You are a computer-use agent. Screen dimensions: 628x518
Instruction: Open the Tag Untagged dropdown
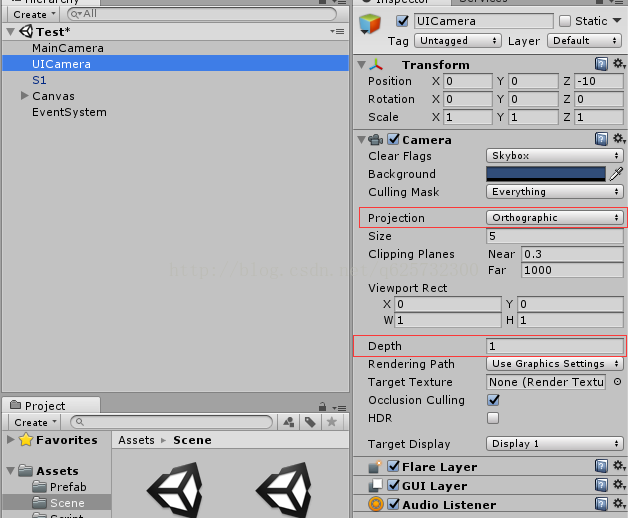pyautogui.click(x=458, y=41)
